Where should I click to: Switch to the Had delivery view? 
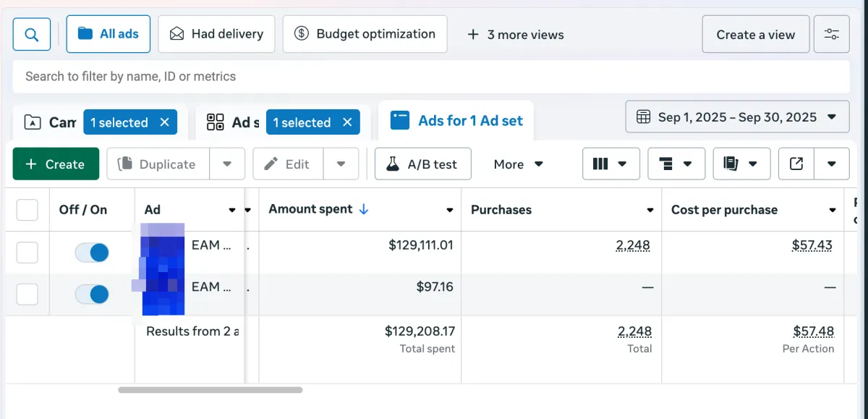216,34
